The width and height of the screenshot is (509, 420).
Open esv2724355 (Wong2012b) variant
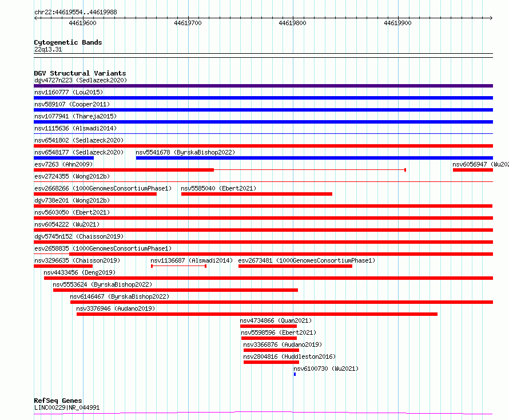pyautogui.click(x=72, y=176)
